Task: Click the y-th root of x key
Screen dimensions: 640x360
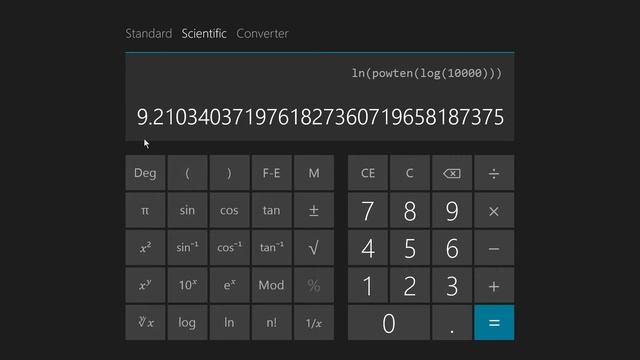Action: point(145,322)
